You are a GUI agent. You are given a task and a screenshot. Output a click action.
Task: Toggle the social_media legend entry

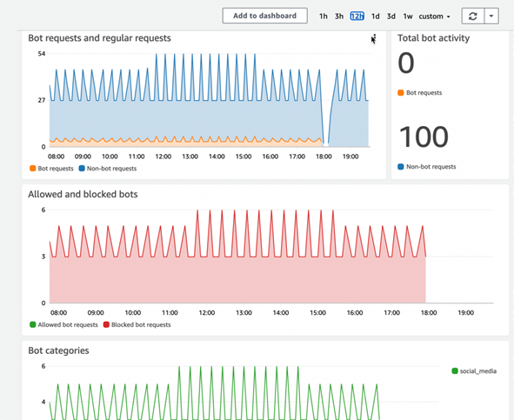tap(474, 371)
